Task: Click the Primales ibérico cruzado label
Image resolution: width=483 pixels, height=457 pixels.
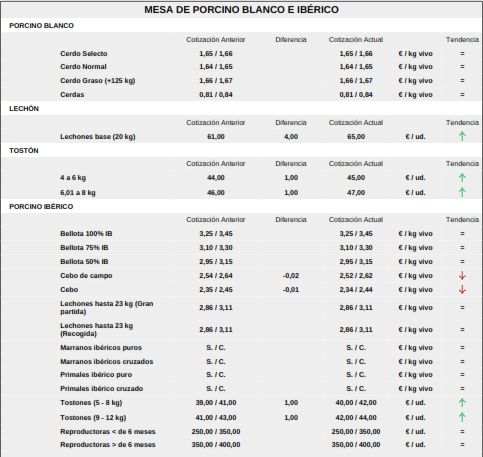Action: tap(102, 389)
